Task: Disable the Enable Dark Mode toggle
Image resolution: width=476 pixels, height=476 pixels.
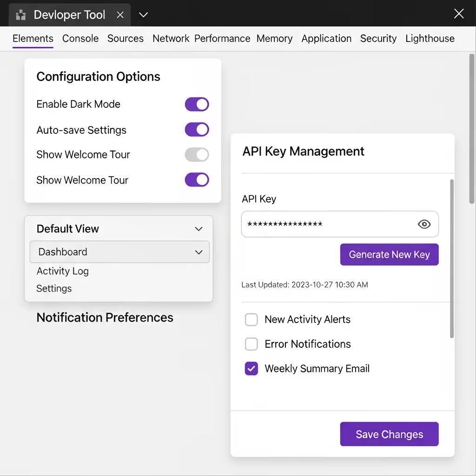Action: (197, 105)
